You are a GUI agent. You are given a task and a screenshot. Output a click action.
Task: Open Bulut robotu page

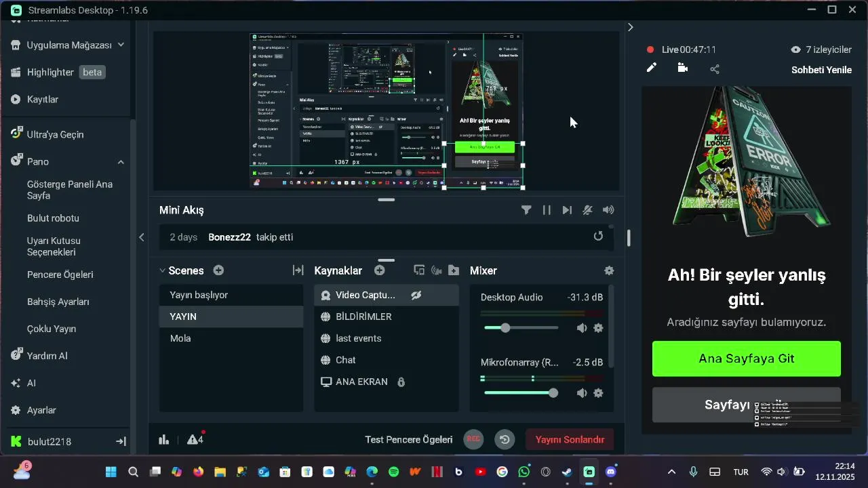point(53,218)
